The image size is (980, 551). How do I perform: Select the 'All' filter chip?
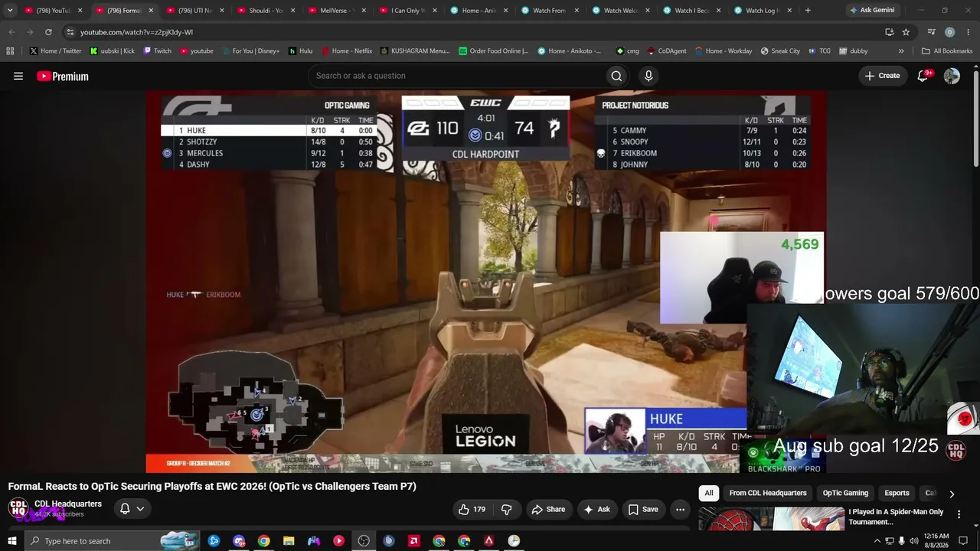point(709,494)
